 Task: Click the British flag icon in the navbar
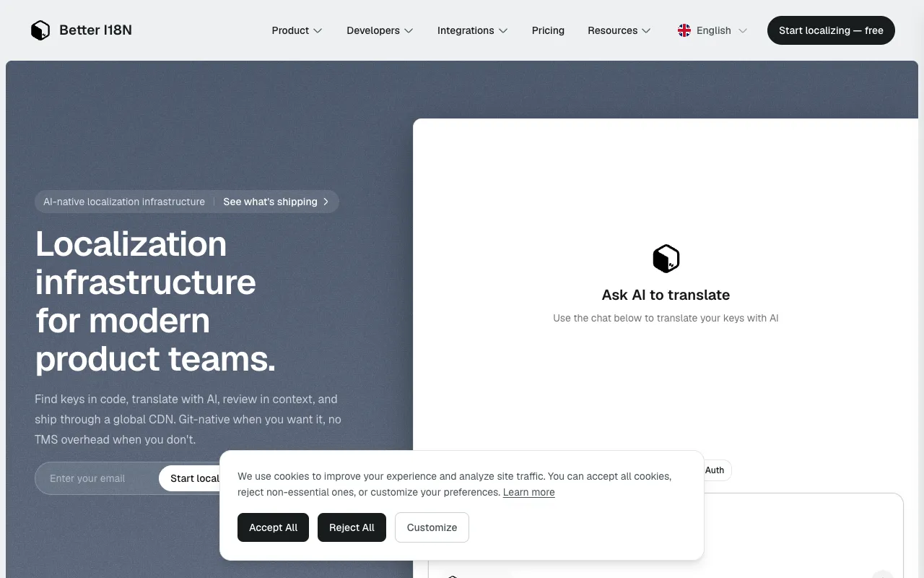pos(684,30)
